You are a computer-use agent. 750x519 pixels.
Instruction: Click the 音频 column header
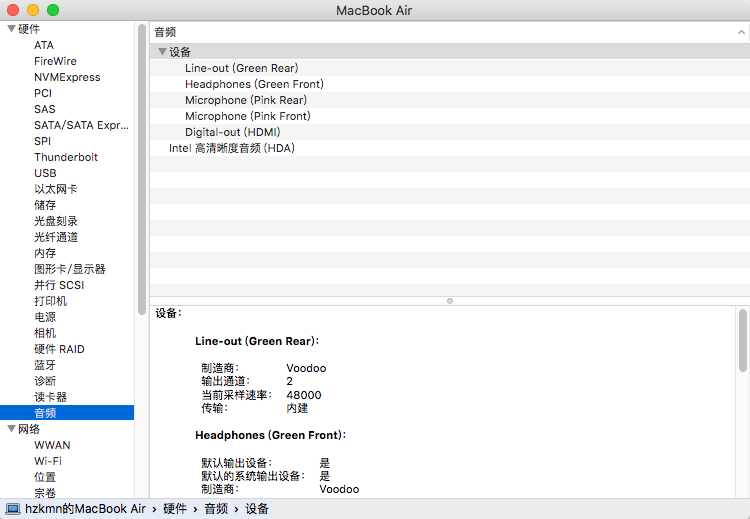point(450,32)
